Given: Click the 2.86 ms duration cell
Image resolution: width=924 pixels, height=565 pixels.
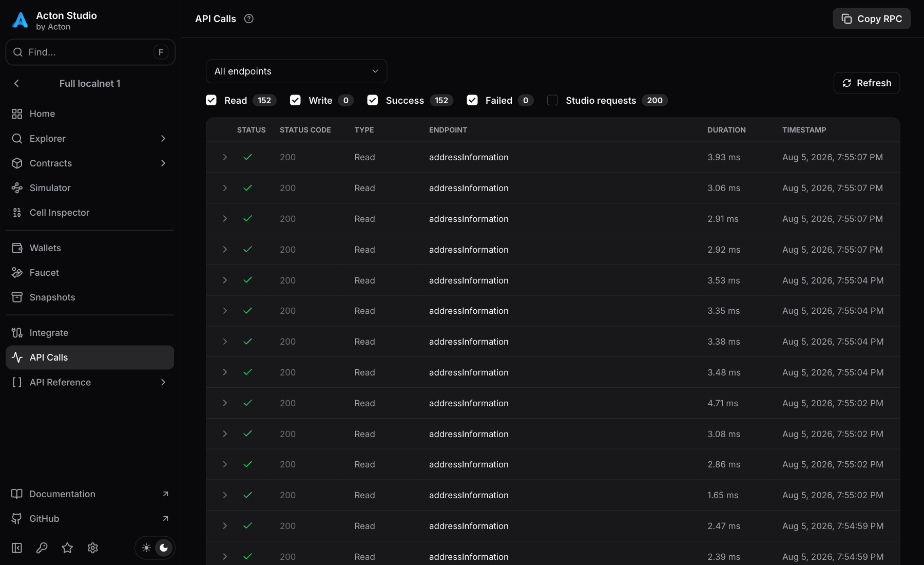Looking at the screenshot, I should coord(724,465).
